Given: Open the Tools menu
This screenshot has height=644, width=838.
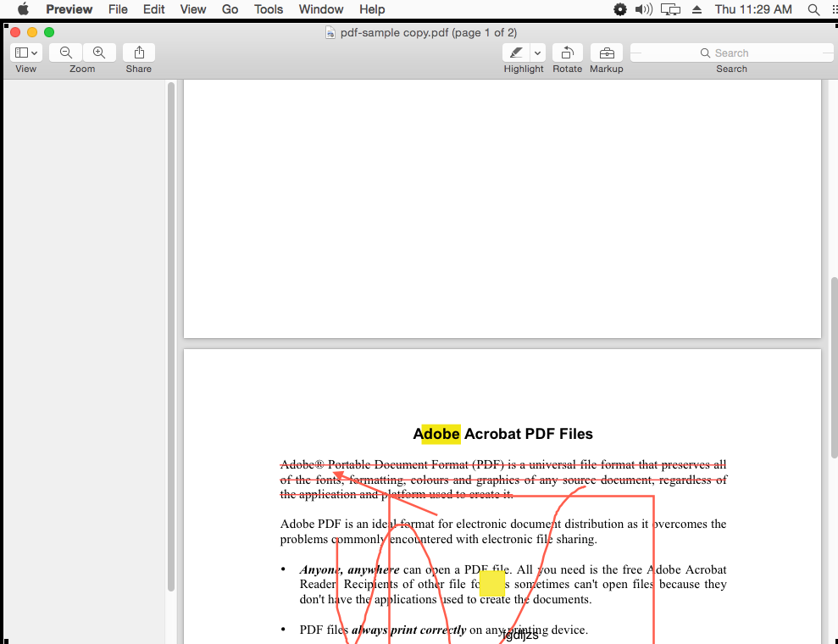Looking at the screenshot, I should pos(269,9).
